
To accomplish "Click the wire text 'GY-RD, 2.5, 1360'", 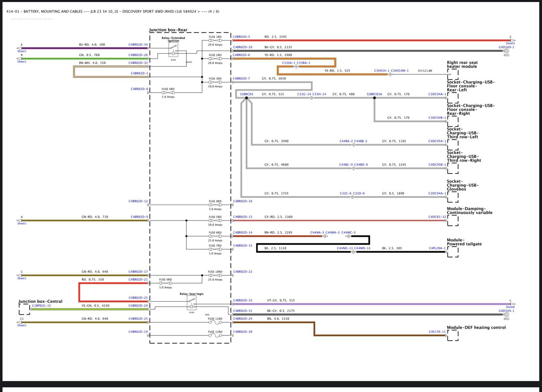I will pos(278,217).
